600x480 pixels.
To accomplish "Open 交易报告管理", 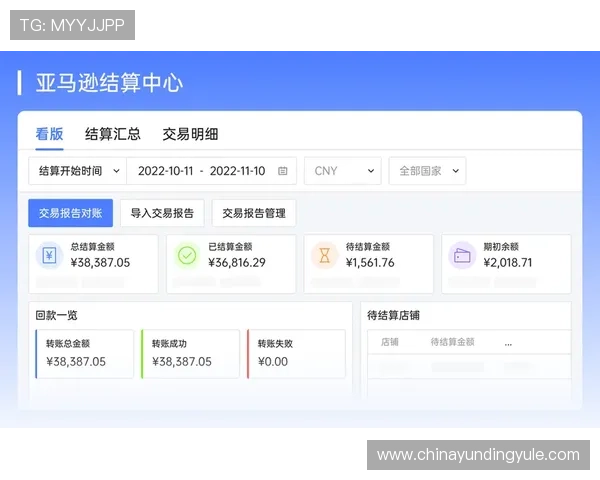I will tap(254, 213).
